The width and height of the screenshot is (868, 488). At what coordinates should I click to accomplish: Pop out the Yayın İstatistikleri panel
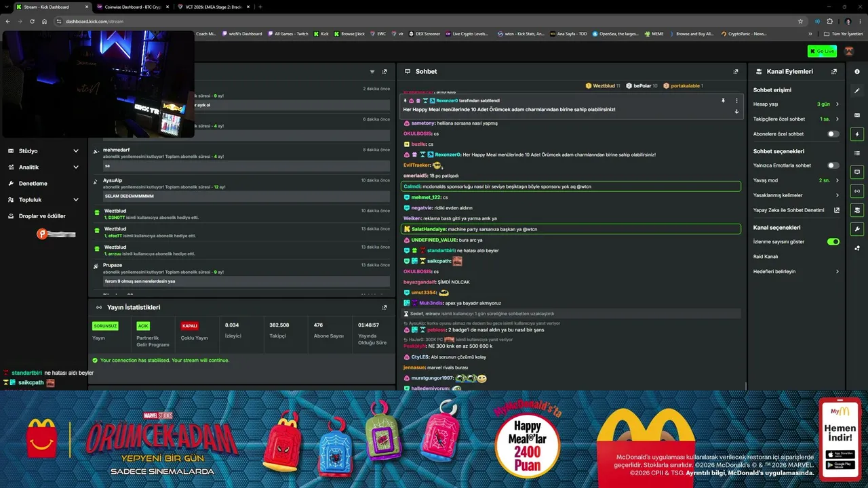pos(384,307)
